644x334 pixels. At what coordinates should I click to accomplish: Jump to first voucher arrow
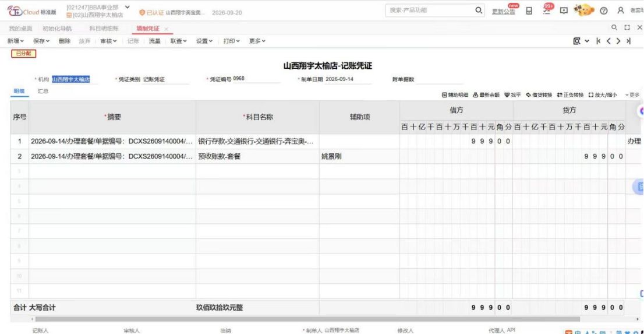(599, 41)
